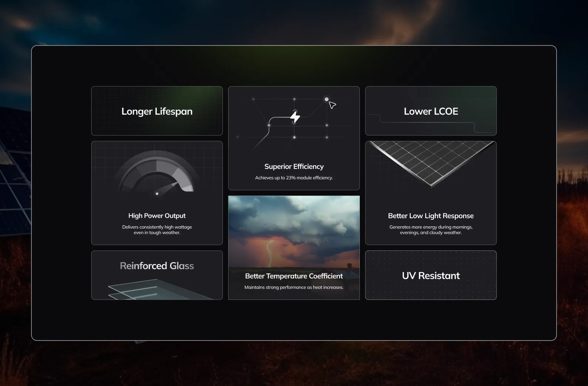Click the Better Temperature Coefficient heading
The width and height of the screenshot is (588, 386).
pos(294,276)
